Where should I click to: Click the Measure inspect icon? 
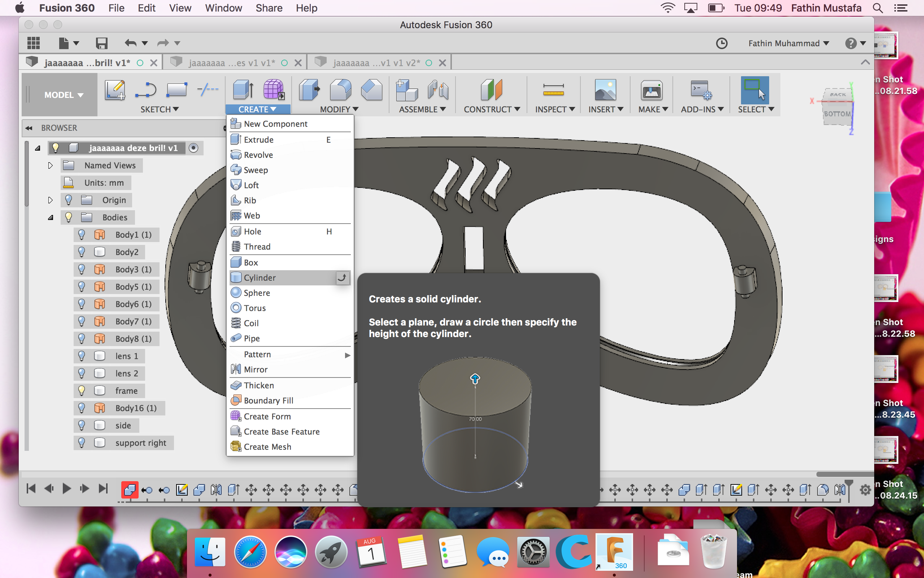[553, 90]
